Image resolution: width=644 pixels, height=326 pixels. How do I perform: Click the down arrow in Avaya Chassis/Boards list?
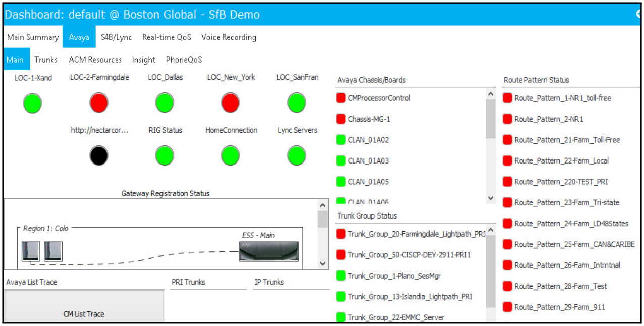point(491,198)
